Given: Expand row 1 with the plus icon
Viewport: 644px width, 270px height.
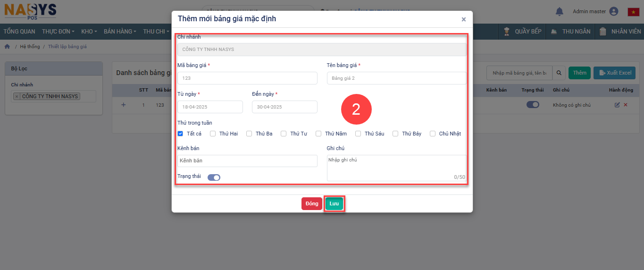Looking at the screenshot, I should (x=124, y=105).
